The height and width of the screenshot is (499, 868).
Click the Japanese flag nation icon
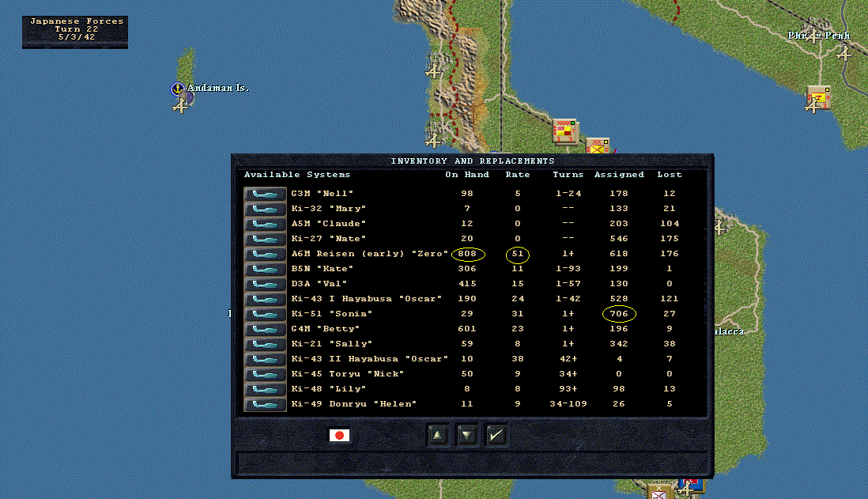[x=339, y=435]
